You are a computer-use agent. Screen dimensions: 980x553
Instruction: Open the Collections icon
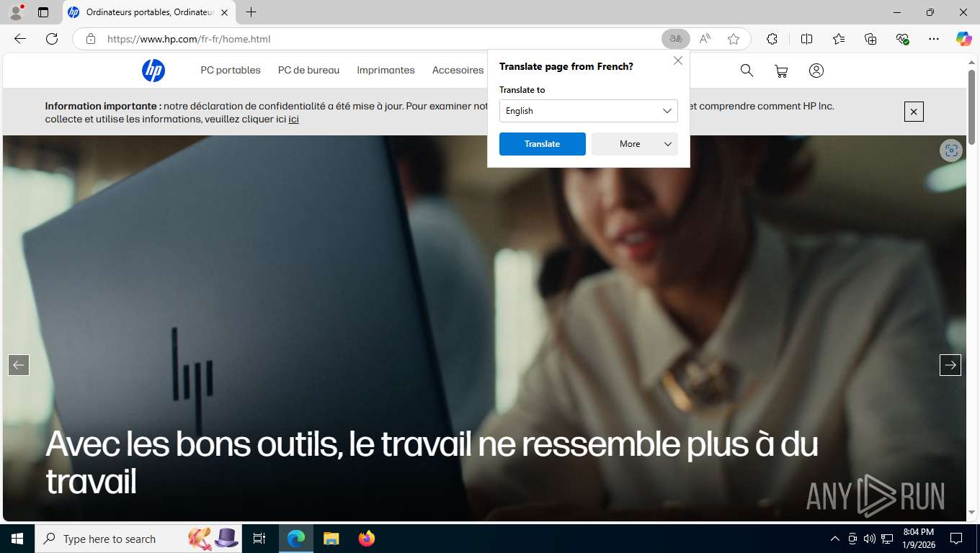point(870,39)
